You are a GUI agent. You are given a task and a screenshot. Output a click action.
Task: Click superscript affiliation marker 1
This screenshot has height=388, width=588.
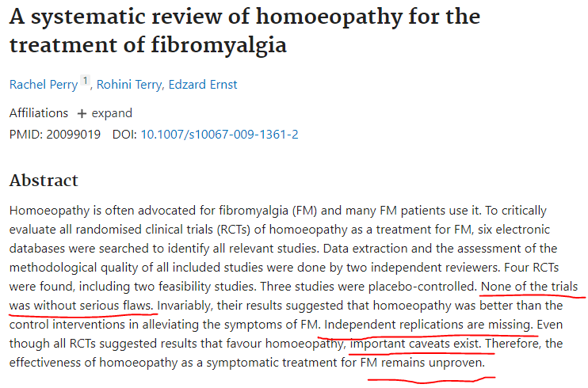tap(86, 80)
